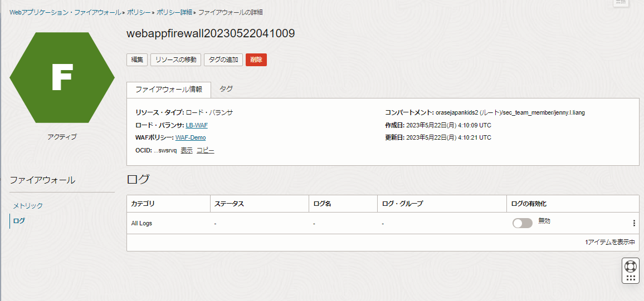Click the リソースの移動 button
Screen dimensions: 644x301
point(175,60)
